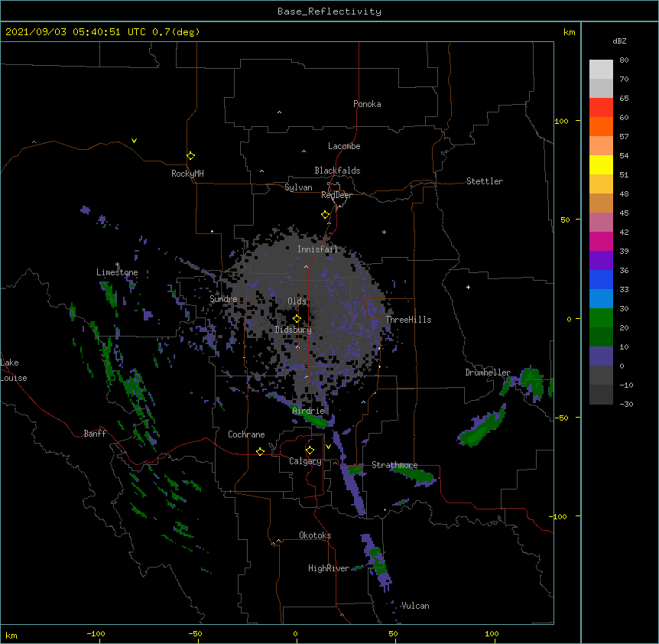Click the Base_Reflectivity title text
The height and width of the screenshot is (644, 659).
pyautogui.click(x=329, y=11)
